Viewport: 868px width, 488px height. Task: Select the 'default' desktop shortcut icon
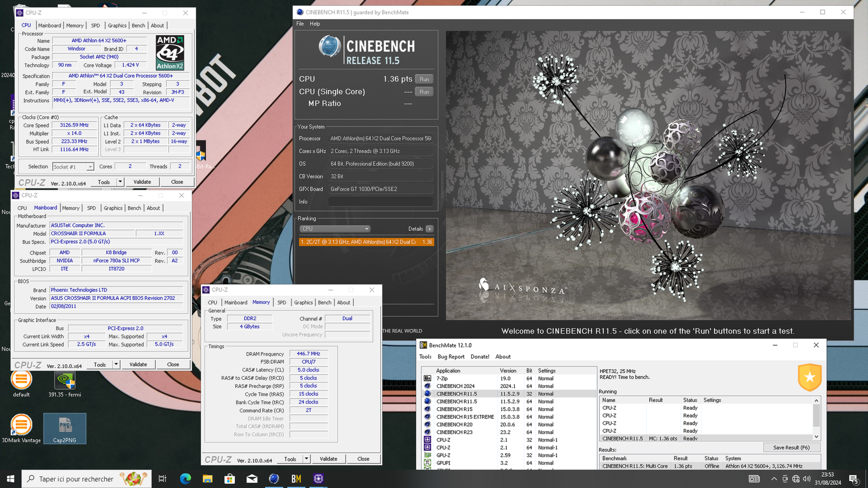click(21, 384)
